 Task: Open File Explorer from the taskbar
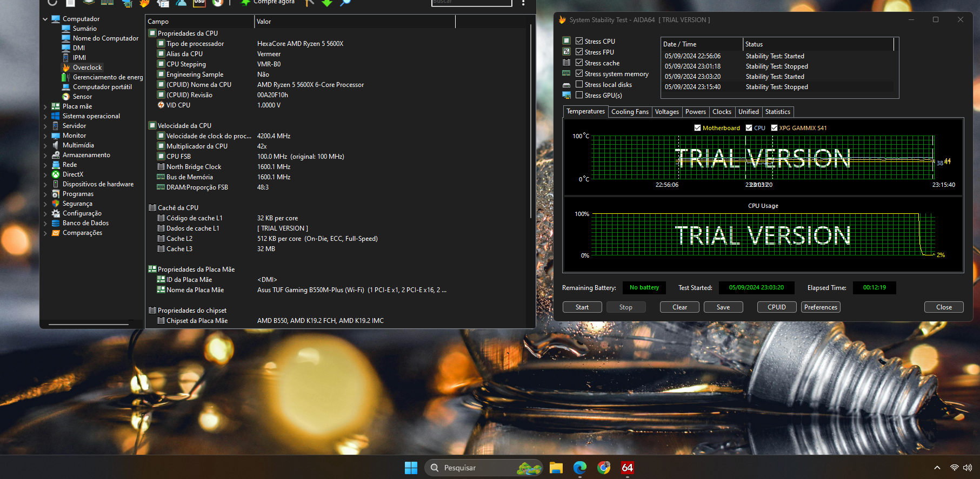[556, 468]
